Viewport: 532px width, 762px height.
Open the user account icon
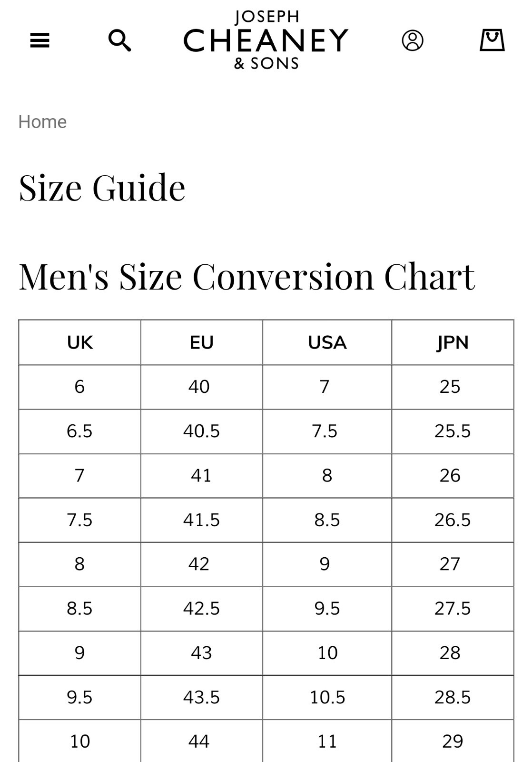tap(413, 40)
